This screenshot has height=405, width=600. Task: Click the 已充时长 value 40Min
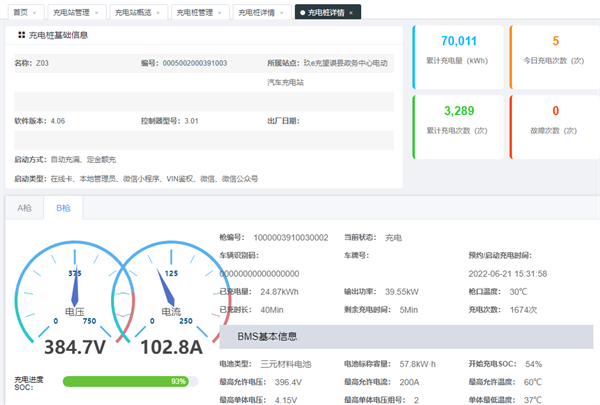[x=272, y=310]
